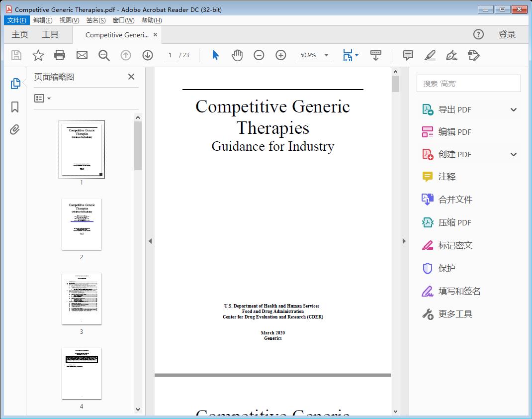This screenshot has height=419, width=532.
Task: Toggle fit-to-width page display mode
Action: (x=348, y=55)
